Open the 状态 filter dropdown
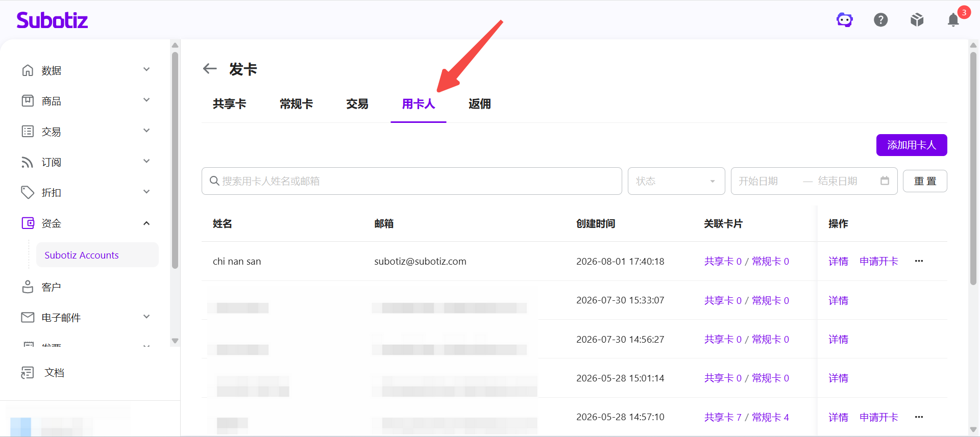The width and height of the screenshot is (980, 437). tap(676, 181)
